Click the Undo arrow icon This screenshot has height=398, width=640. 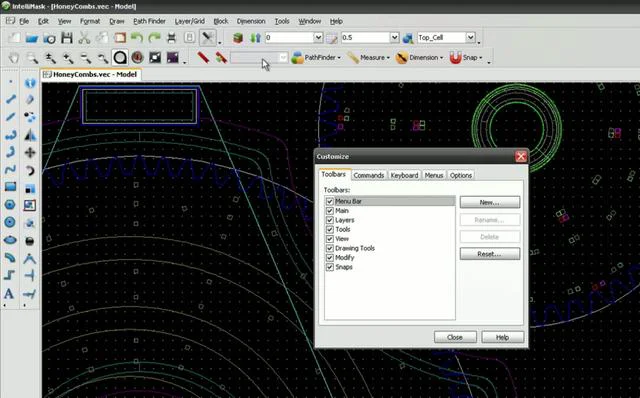point(137,38)
